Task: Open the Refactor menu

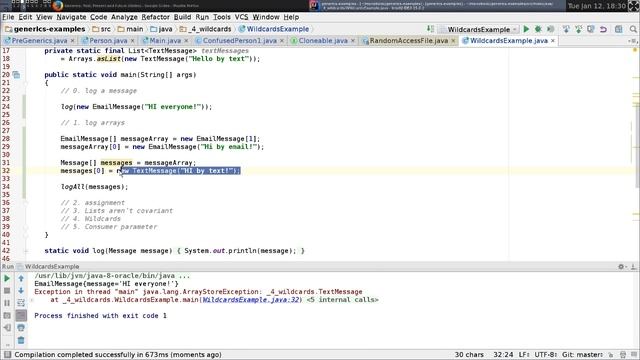Action: pyautogui.click(x=155, y=17)
